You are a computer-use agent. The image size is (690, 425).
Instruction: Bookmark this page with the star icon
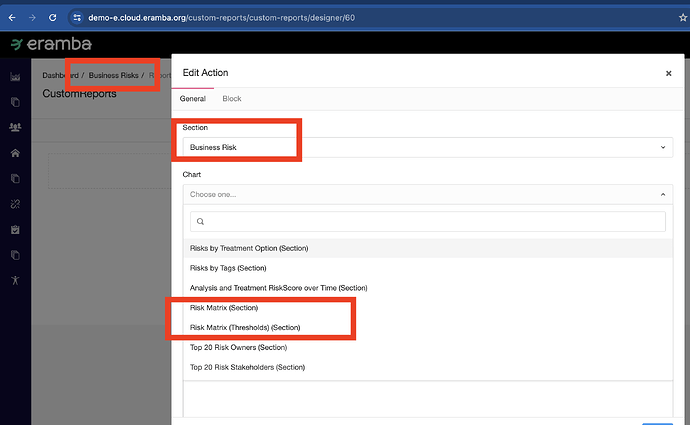pyautogui.click(x=683, y=18)
